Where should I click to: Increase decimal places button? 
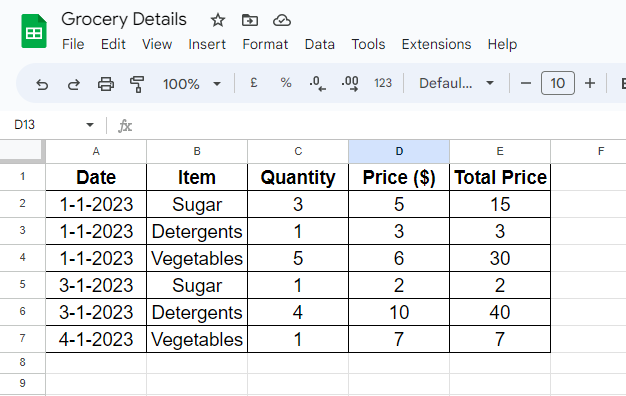point(350,83)
